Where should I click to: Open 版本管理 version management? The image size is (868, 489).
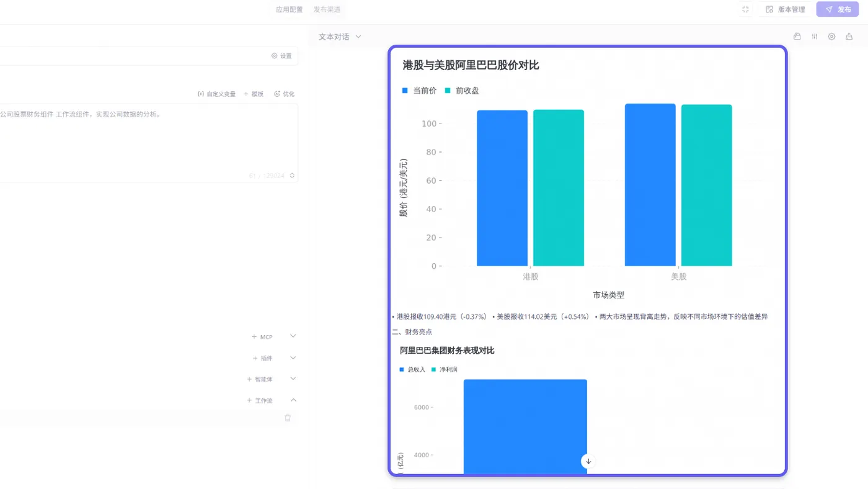click(785, 9)
